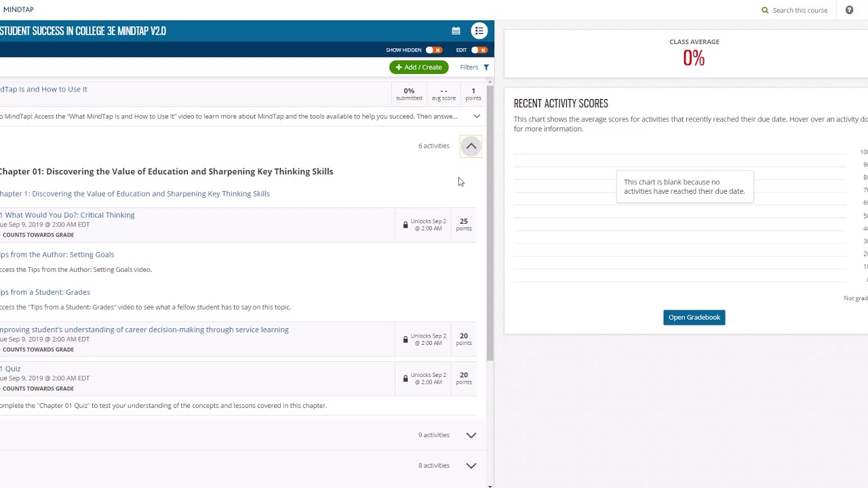Viewport: 868px width, 488px height.
Task: Expand the 9 activities section
Action: [x=471, y=435]
